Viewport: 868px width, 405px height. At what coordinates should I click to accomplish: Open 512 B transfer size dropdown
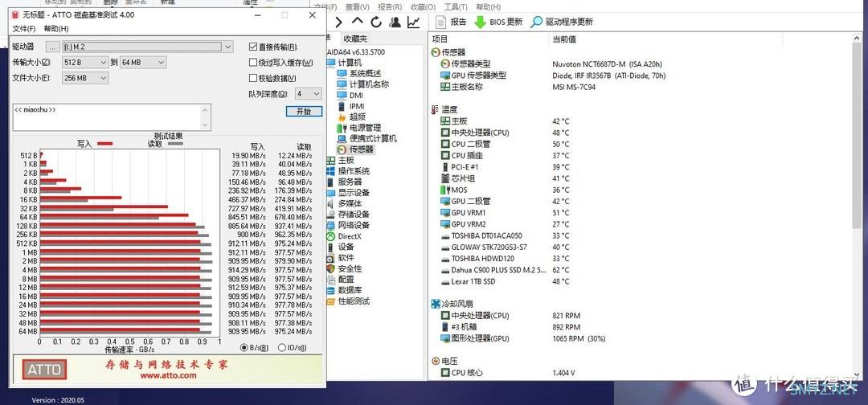click(84, 63)
